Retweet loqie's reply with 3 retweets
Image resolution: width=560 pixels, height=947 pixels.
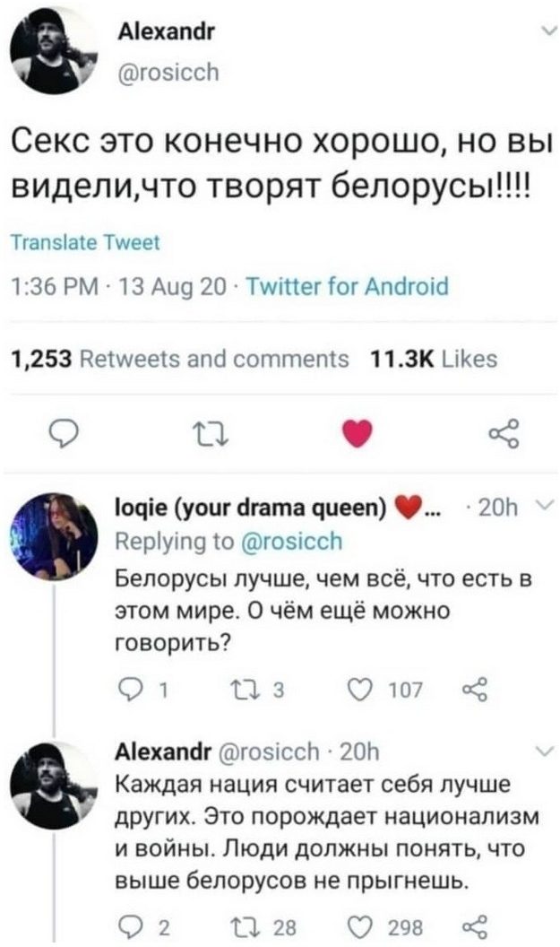tap(239, 690)
